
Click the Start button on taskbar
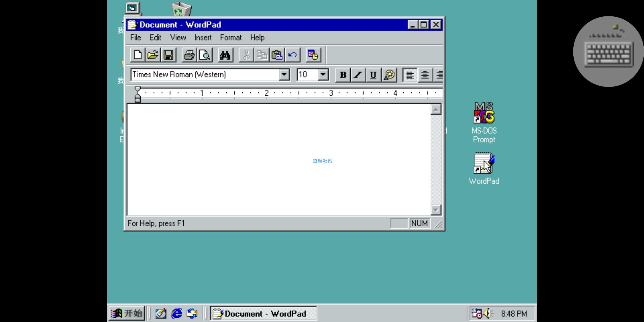click(127, 313)
